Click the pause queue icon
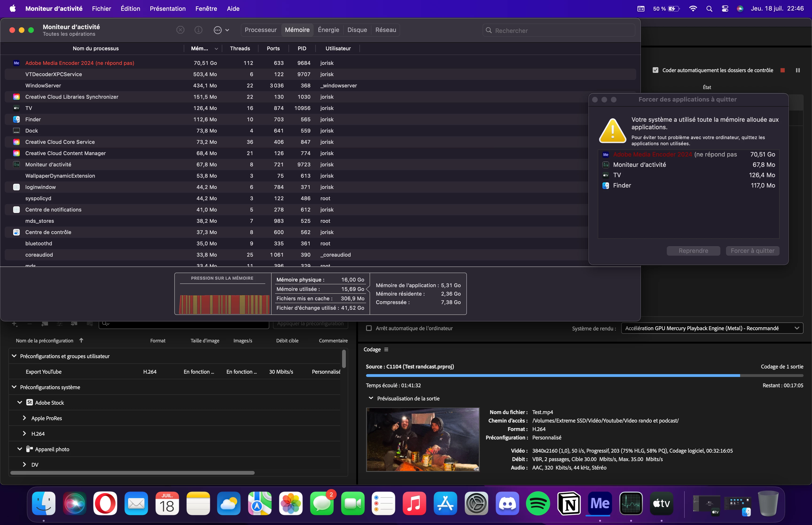 (x=798, y=70)
